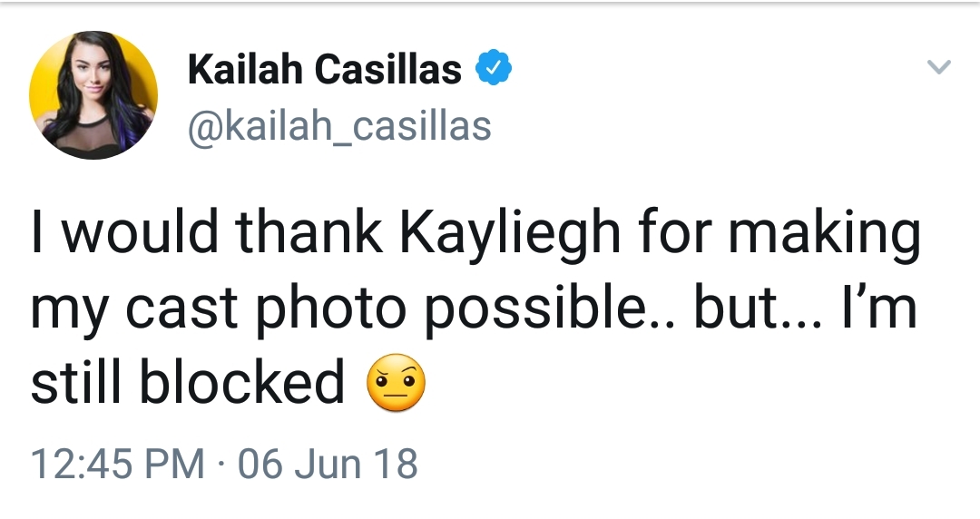Select the 06 Jun 18 date
The width and height of the screenshot is (980, 519).
coord(328,464)
